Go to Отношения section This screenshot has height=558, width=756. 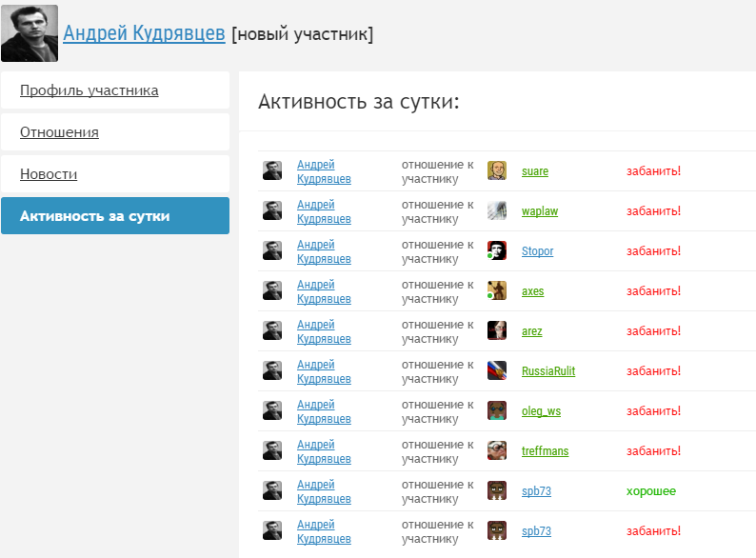coord(59,132)
